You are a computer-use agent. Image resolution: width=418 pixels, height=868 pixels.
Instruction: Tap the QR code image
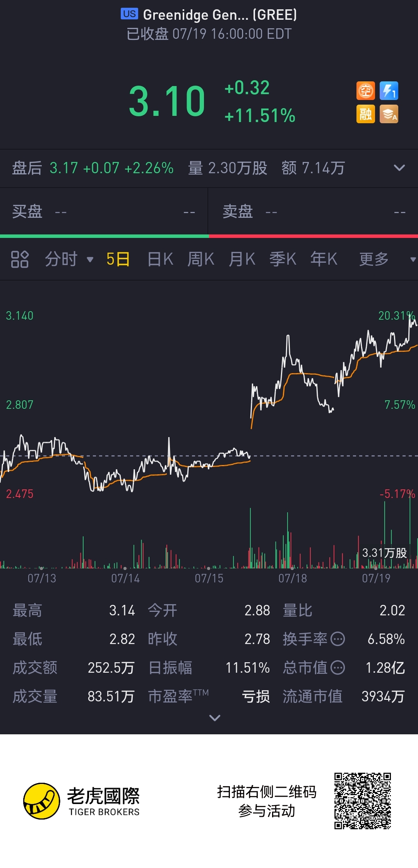[x=363, y=801]
